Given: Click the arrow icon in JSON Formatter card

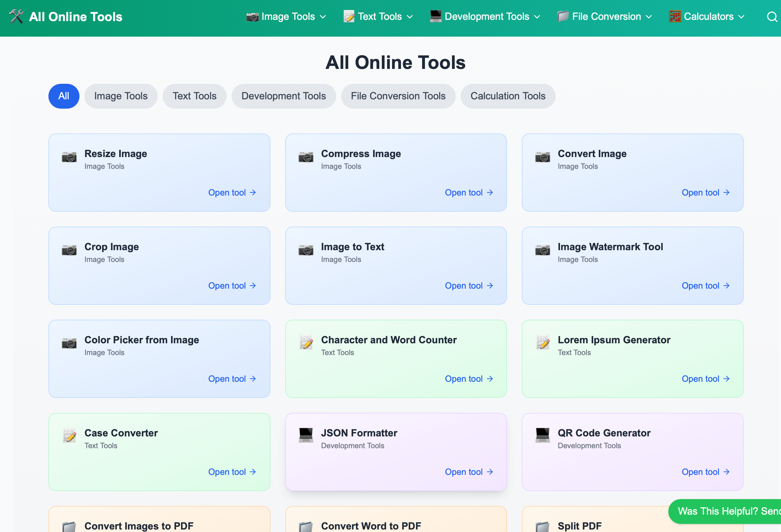Looking at the screenshot, I should coord(490,472).
